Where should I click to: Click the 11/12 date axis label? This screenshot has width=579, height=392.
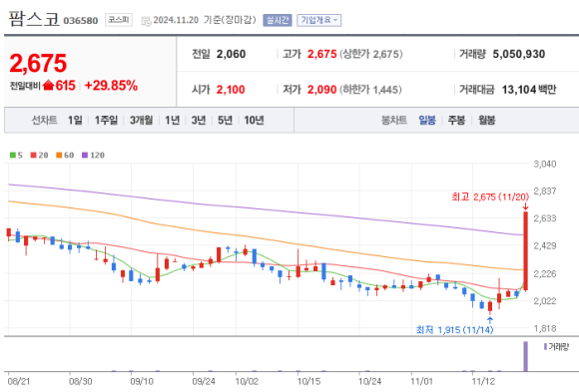483,381
